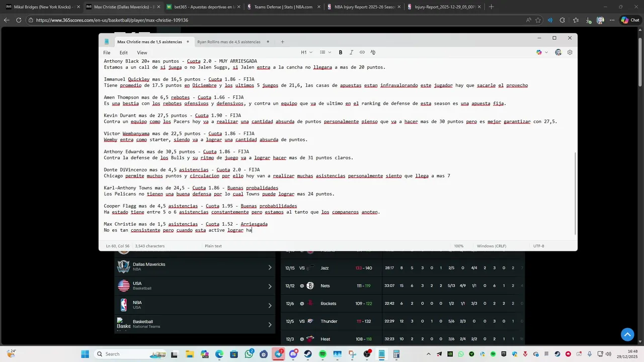Open USA Basketball link in sidebar

pyautogui.click(x=196, y=286)
